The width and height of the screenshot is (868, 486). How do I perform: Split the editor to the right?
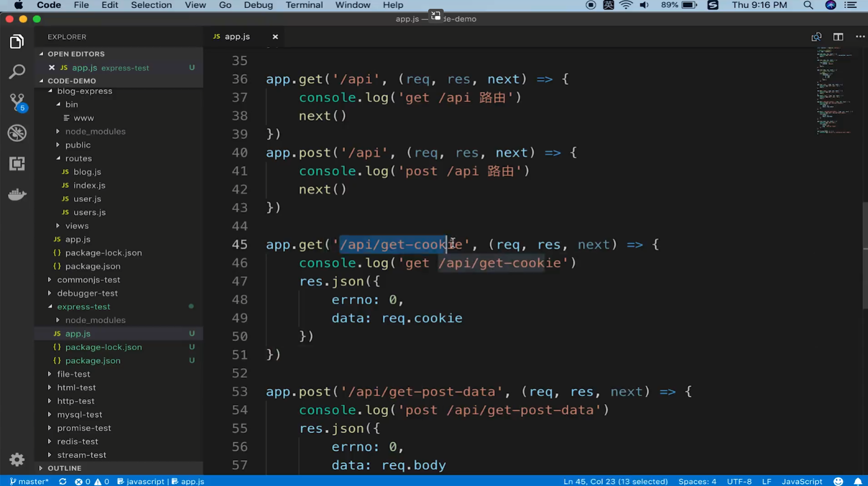pyautogui.click(x=838, y=37)
